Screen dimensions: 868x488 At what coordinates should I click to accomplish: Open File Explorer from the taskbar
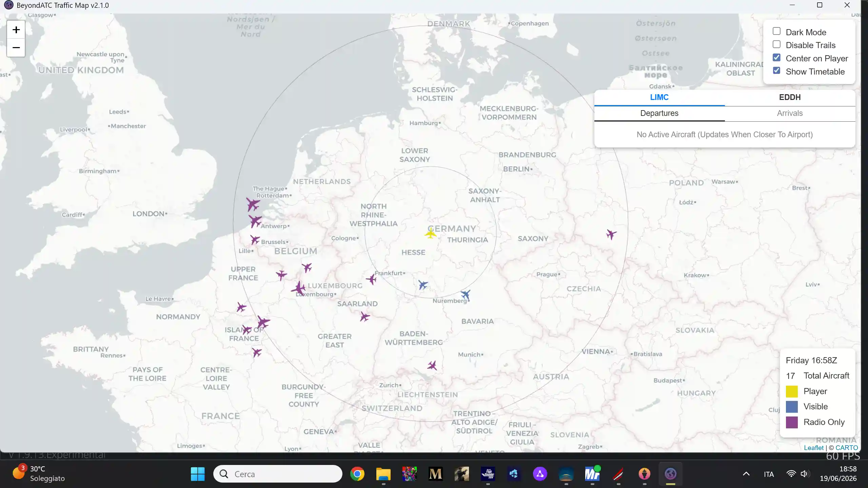[x=383, y=474]
